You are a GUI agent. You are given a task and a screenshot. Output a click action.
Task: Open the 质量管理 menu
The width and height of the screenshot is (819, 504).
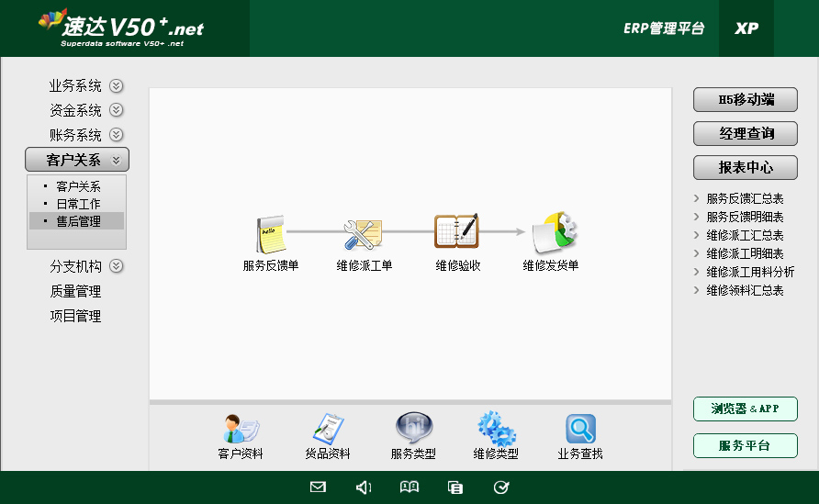tap(75, 291)
